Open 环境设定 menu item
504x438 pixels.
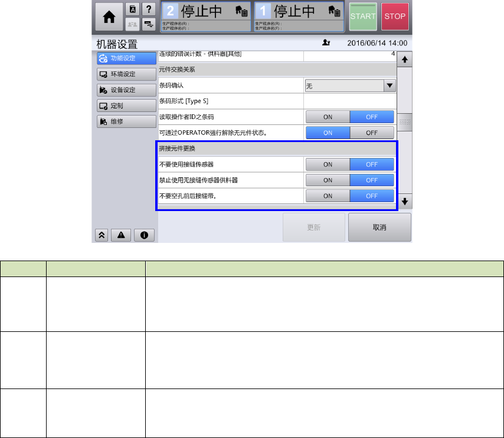point(127,74)
